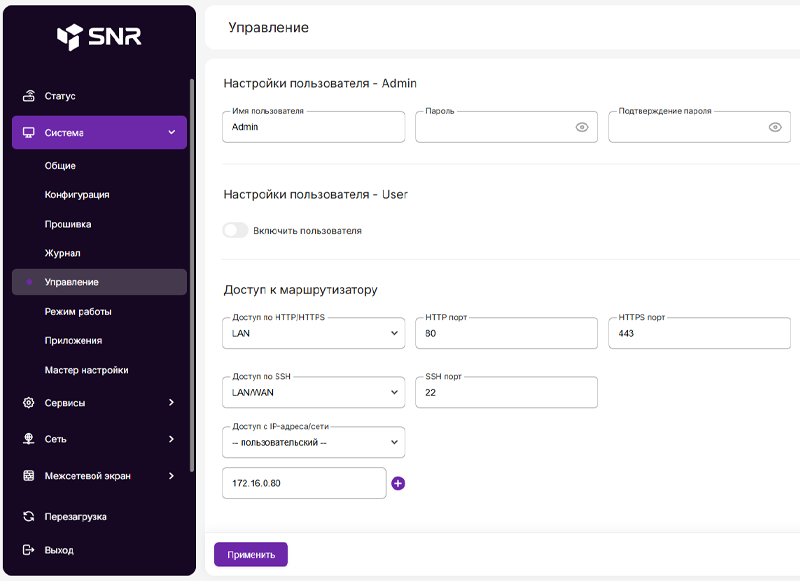Open the Доступ по SSH dropdown

(314, 392)
